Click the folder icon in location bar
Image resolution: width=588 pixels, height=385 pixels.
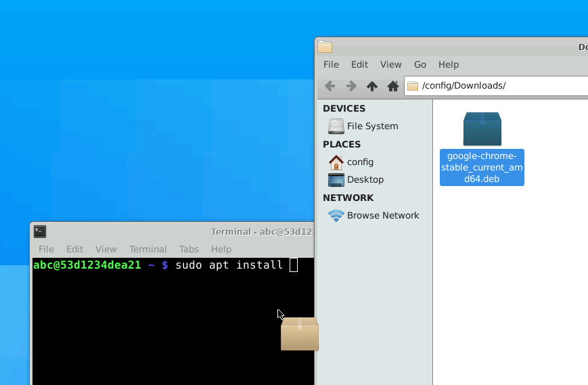point(413,86)
